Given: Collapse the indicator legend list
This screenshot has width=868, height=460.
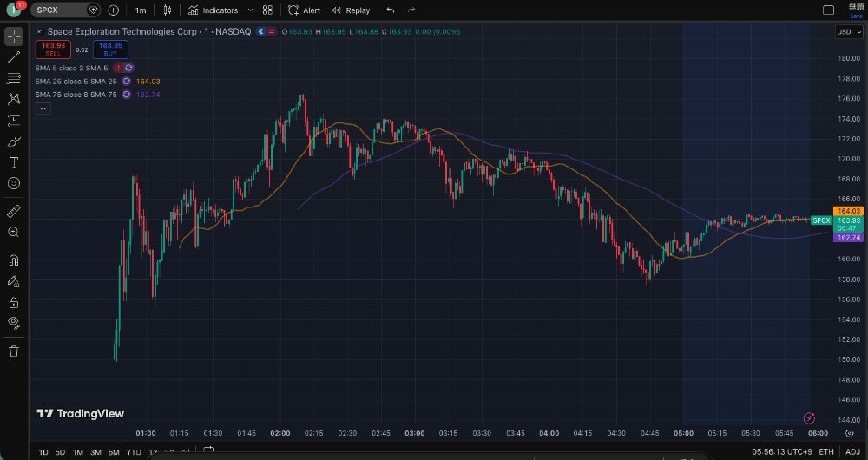Looking at the screenshot, I should click(x=43, y=108).
